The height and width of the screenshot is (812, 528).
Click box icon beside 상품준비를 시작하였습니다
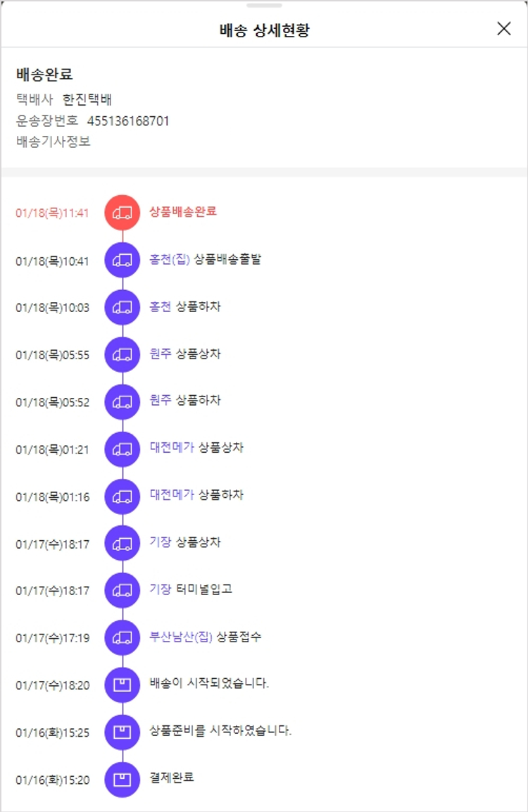coord(122,732)
